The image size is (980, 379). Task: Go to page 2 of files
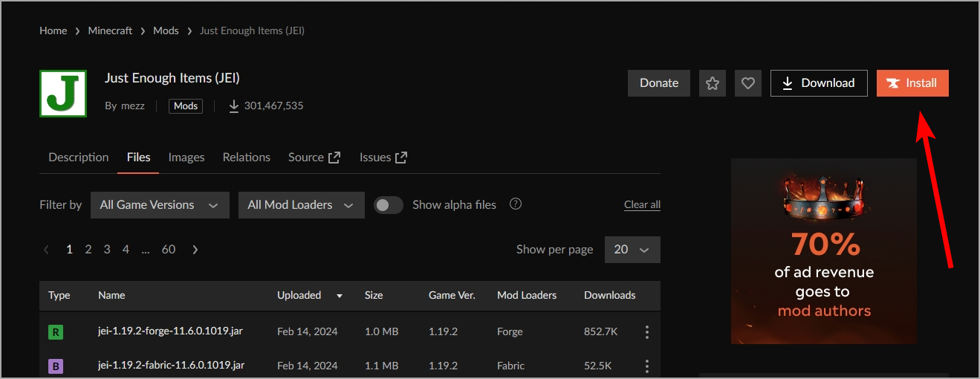(x=88, y=250)
